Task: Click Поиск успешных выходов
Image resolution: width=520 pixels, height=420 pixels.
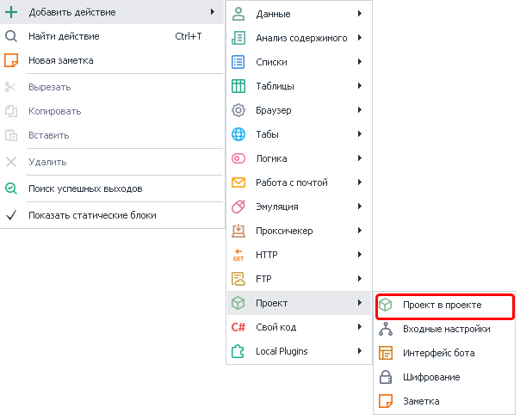Action: pos(84,188)
